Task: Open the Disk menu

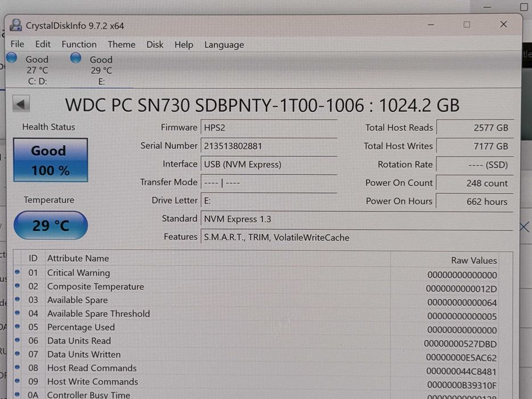Action: tap(155, 44)
